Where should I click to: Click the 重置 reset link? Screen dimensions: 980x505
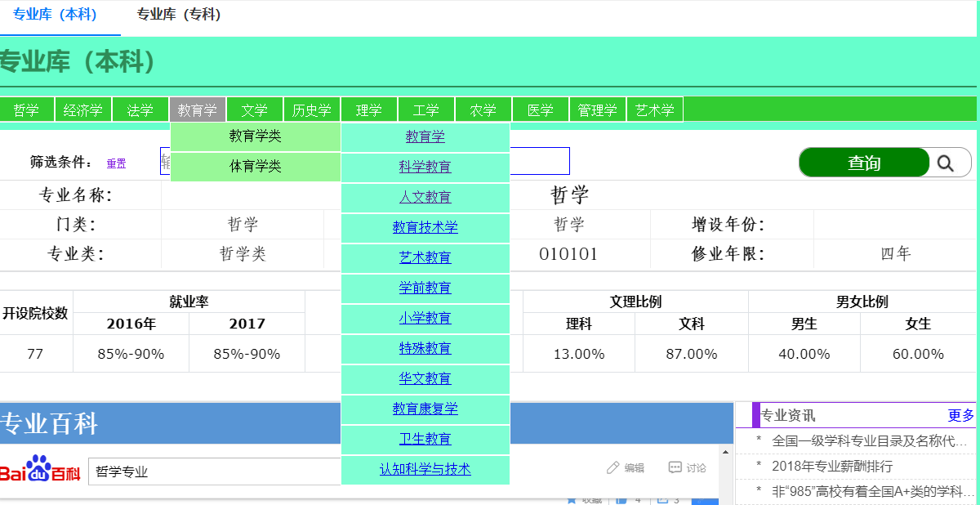(116, 163)
